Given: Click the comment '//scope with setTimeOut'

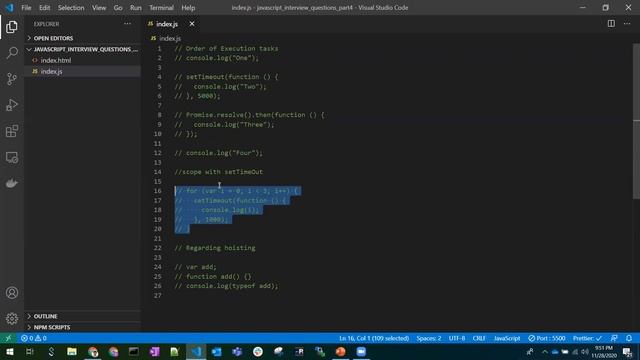Looking at the screenshot, I should pos(218,172).
